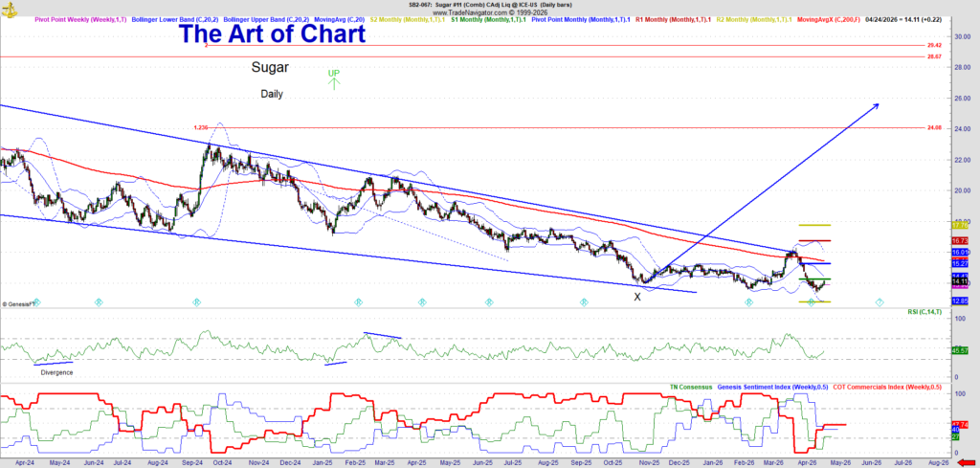Viewport: 980px width, 468px height.
Task: Click the green UP arrow marker
Action: pyautogui.click(x=334, y=79)
